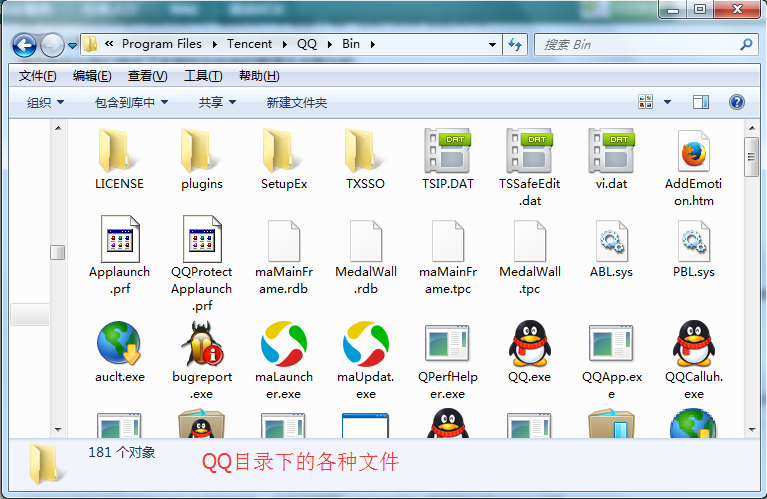Change the view with the views icon
The image size is (767, 499).
(x=646, y=102)
